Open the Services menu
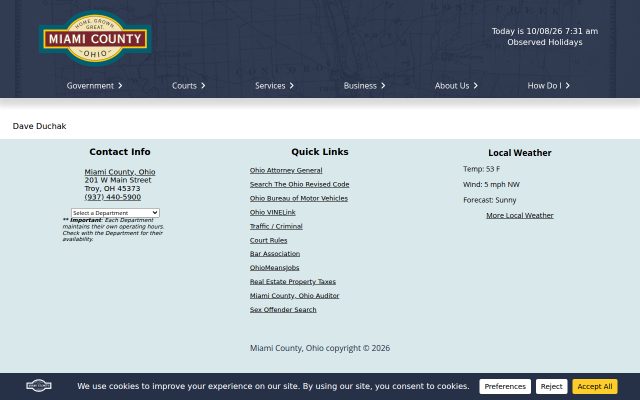 pos(270,86)
